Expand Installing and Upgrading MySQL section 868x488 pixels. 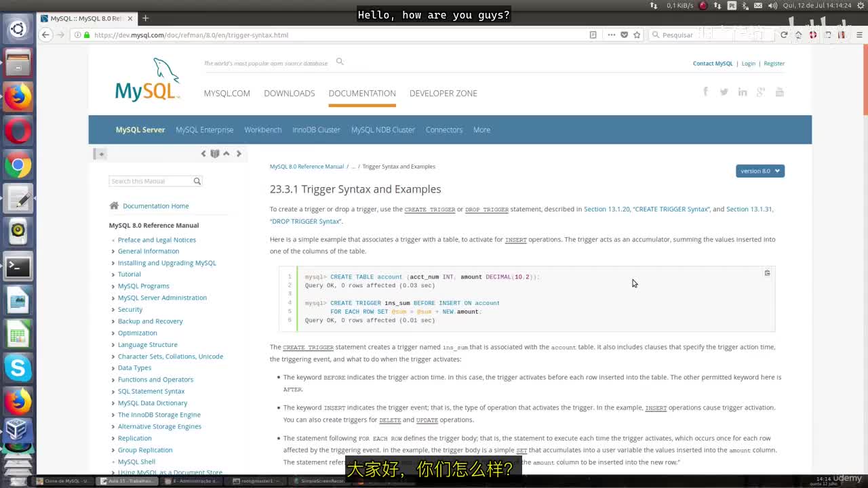pyautogui.click(x=113, y=263)
